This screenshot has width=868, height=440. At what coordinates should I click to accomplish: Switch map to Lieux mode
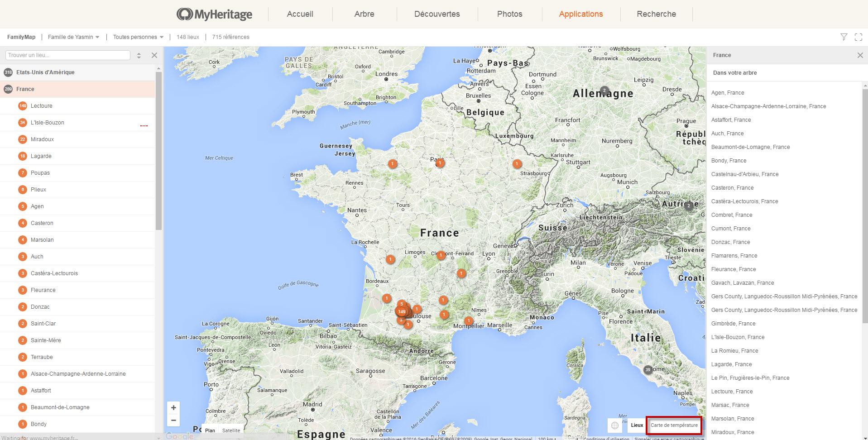pyautogui.click(x=637, y=425)
